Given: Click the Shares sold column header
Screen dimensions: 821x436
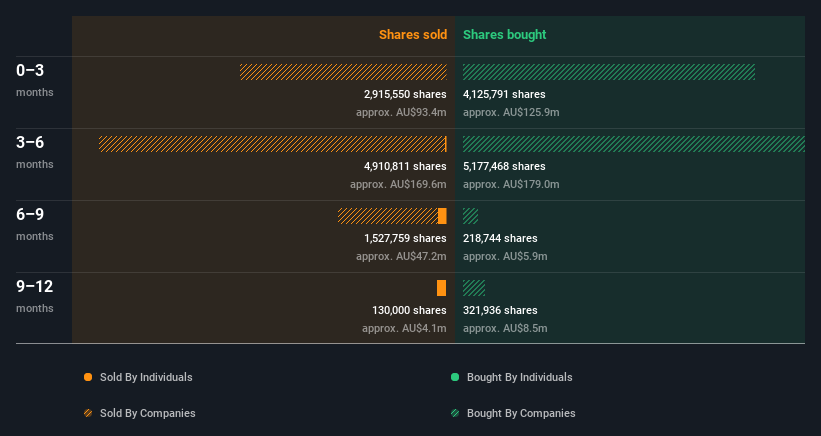Looking at the screenshot, I should [x=413, y=35].
